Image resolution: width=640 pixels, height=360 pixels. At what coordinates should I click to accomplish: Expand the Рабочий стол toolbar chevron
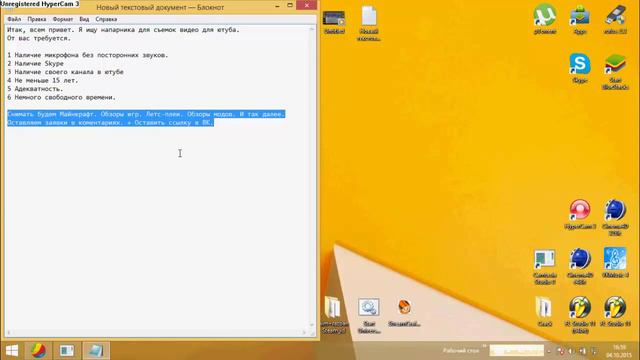484,346
